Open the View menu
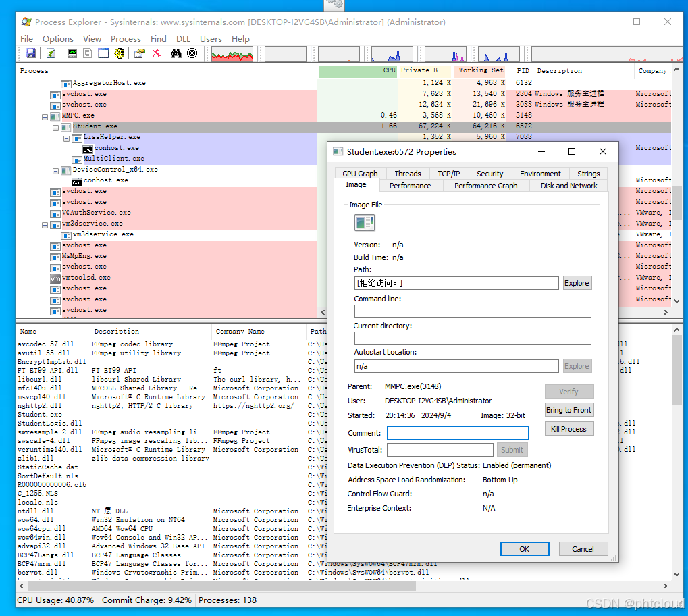The width and height of the screenshot is (688, 616). click(92, 39)
